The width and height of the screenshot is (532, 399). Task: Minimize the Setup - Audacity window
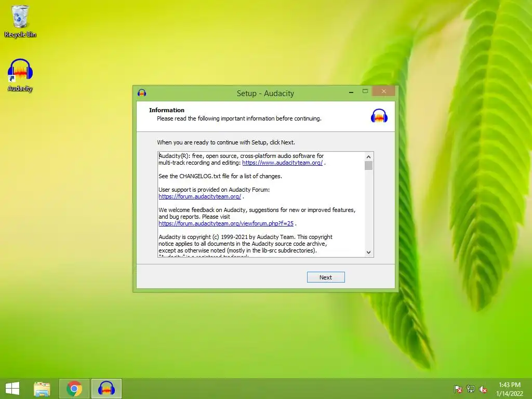coord(351,92)
